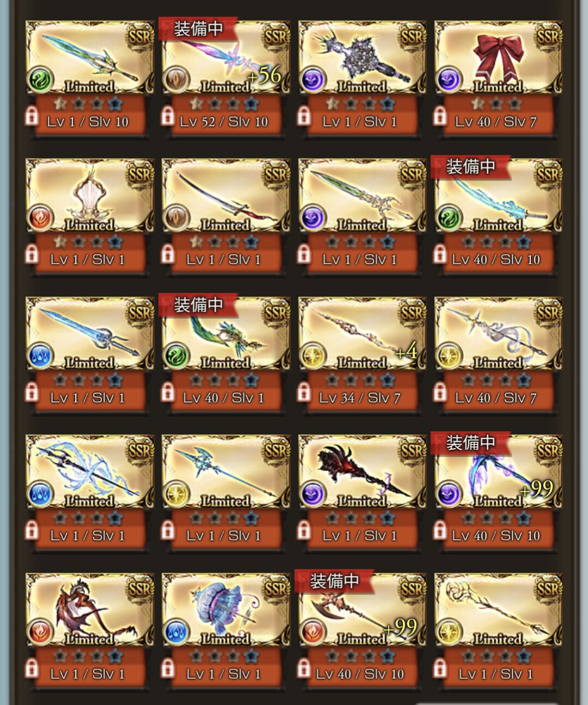Toggle lock on the red dragon claw weapon

[x=32, y=668]
